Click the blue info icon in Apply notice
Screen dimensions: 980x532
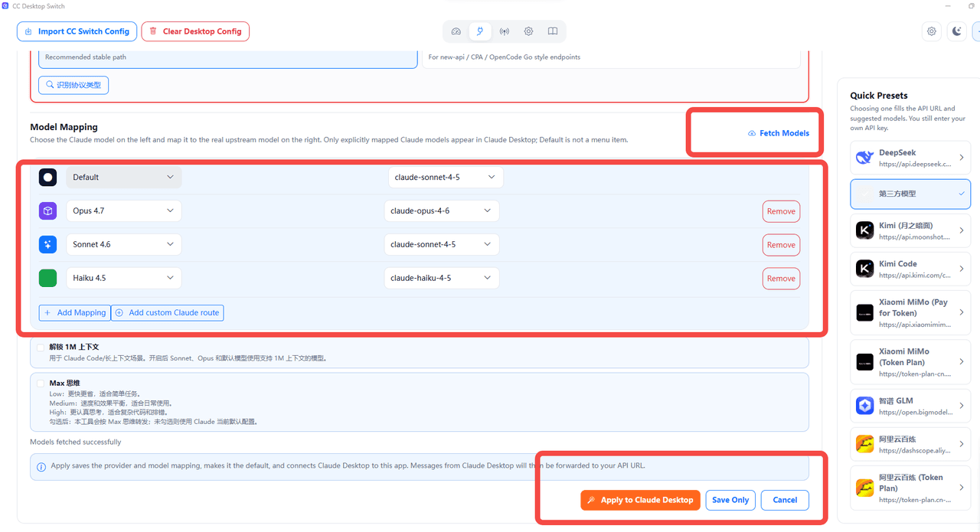pos(41,466)
